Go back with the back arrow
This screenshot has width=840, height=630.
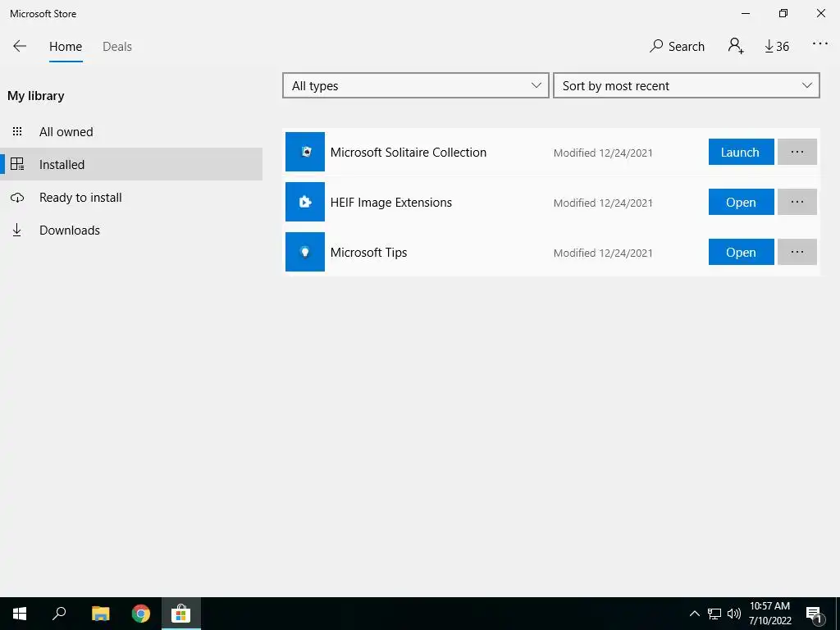coord(20,46)
